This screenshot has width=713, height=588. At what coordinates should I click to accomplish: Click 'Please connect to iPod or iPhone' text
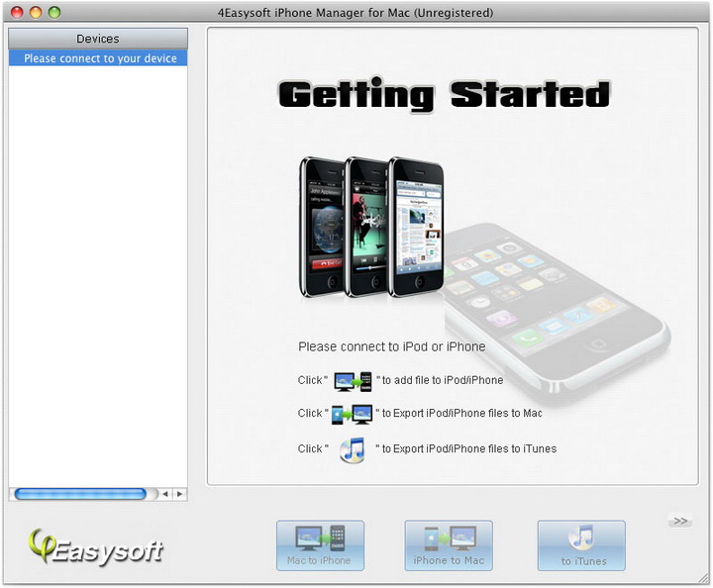391,346
